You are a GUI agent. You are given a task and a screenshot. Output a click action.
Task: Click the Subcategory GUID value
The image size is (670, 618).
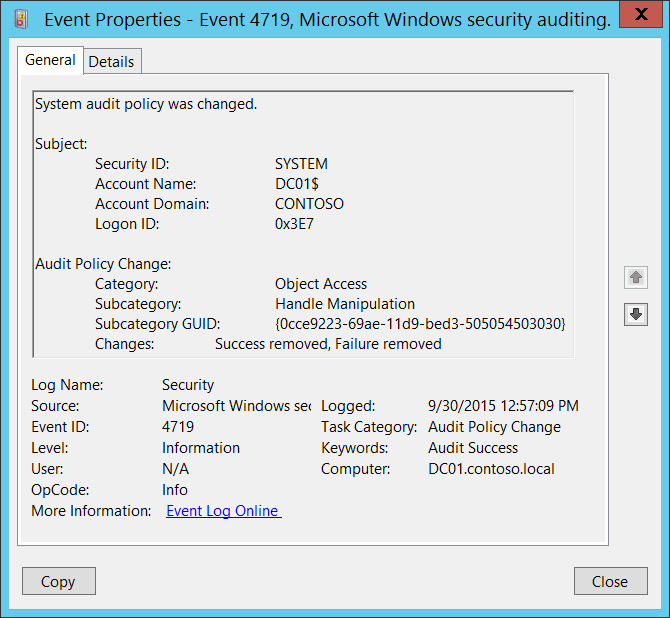coord(420,324)
